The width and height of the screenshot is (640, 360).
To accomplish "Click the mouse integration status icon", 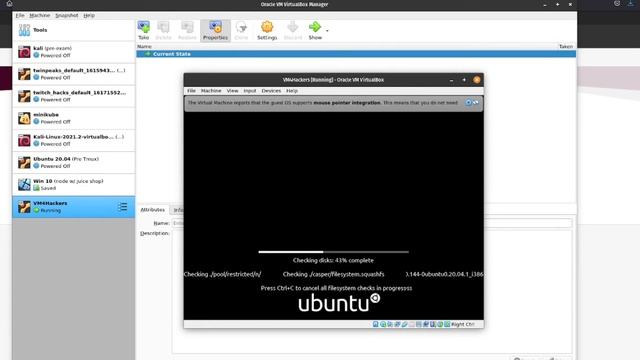I will click(440, 324).
